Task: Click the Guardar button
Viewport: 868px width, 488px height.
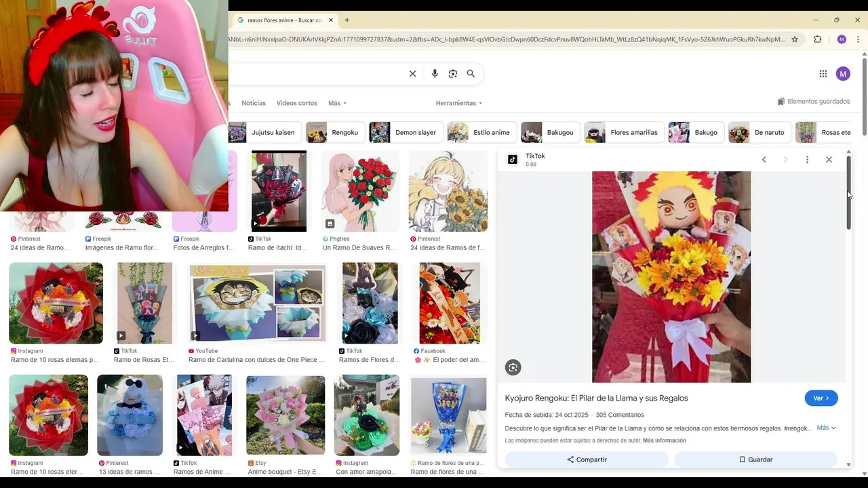Action: click(755, 460)
